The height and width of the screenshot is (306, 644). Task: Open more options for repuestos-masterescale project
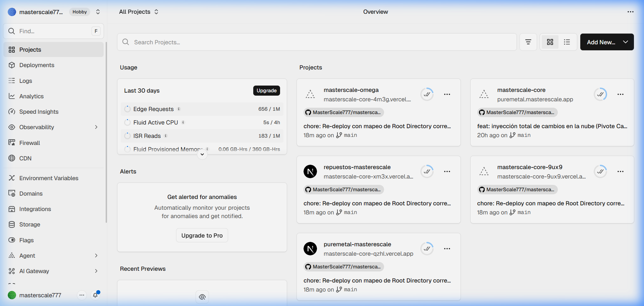(x=447, y=171)
